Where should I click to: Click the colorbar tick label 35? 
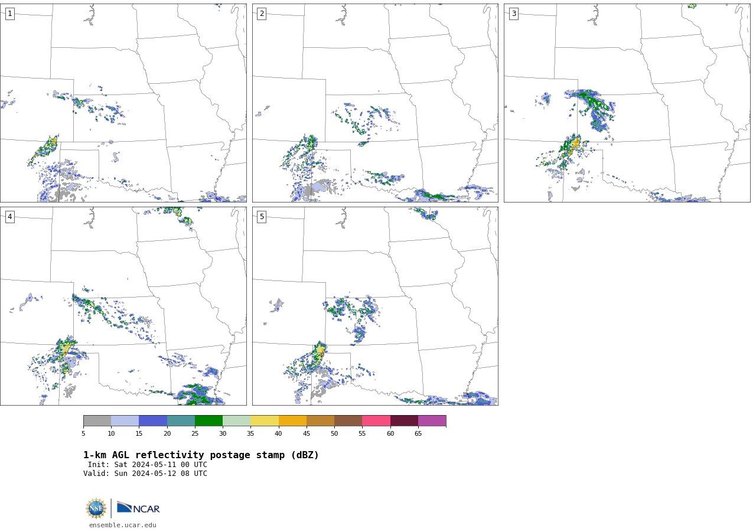pos(250,434)
